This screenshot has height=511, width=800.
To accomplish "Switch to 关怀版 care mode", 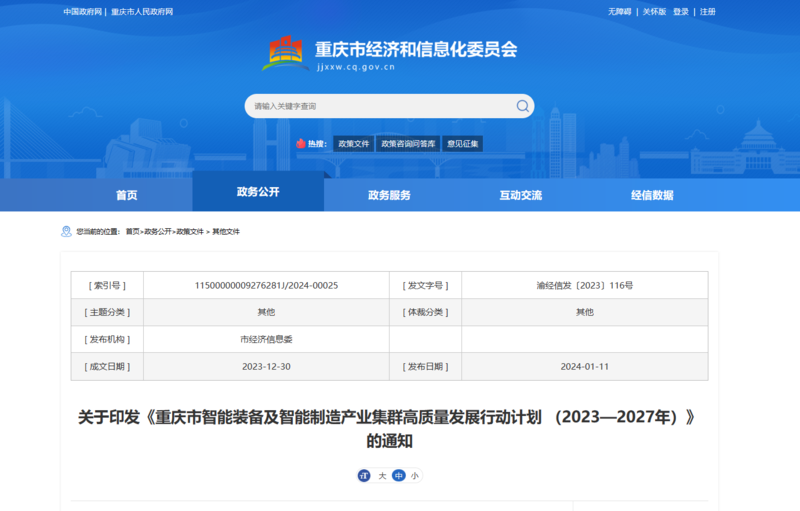I will (x=654, y=12).
